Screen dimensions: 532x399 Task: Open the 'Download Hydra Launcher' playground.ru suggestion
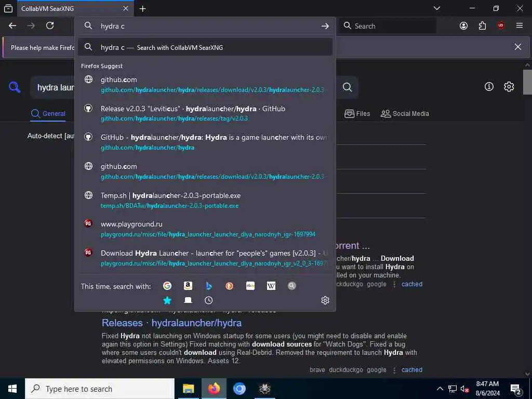[205, 258]
